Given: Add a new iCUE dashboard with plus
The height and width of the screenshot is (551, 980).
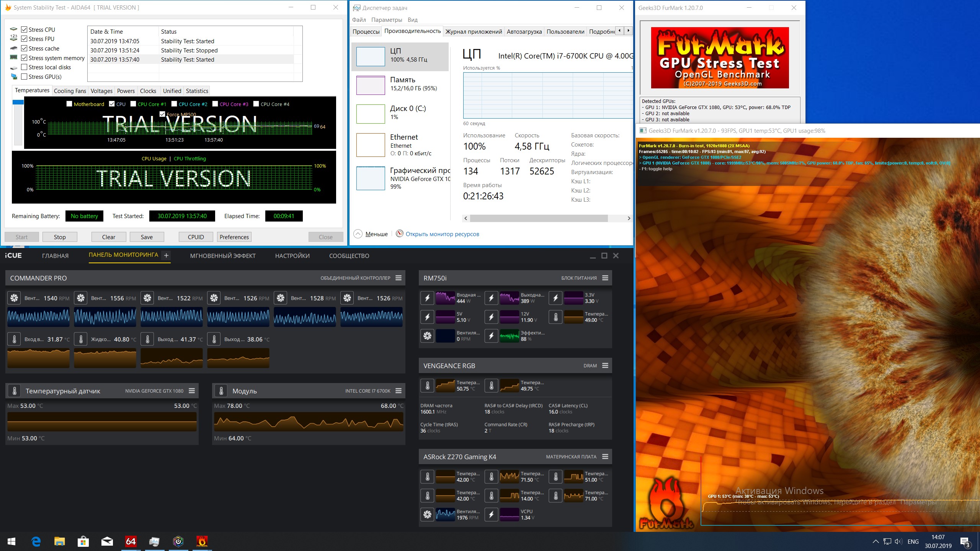Looking at the screenshot, I should (x=166, y=255).
